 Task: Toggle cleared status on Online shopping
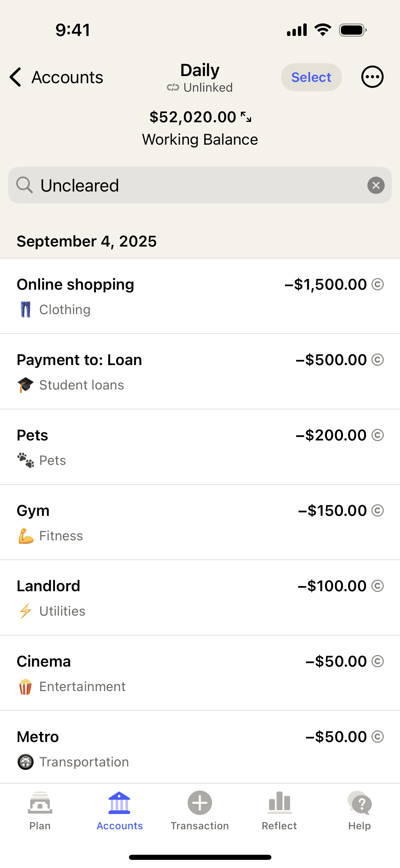pyautogui.click(x=377, y=285)
